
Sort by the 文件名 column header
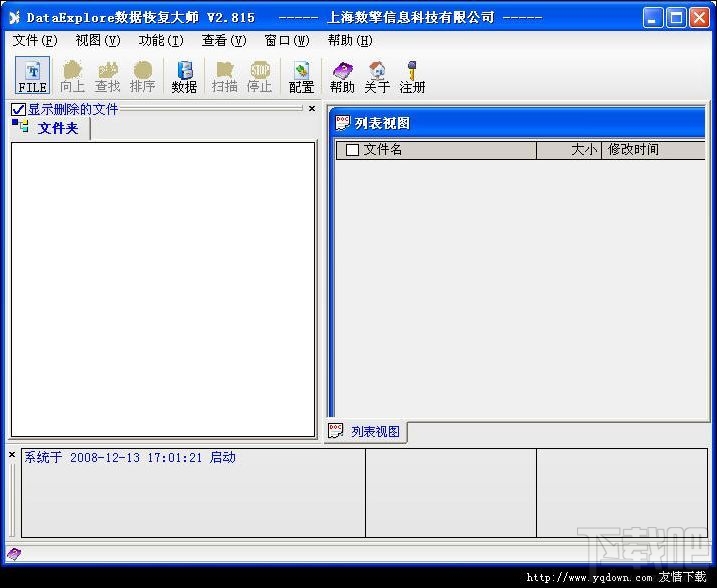click(x=436, y=150)
